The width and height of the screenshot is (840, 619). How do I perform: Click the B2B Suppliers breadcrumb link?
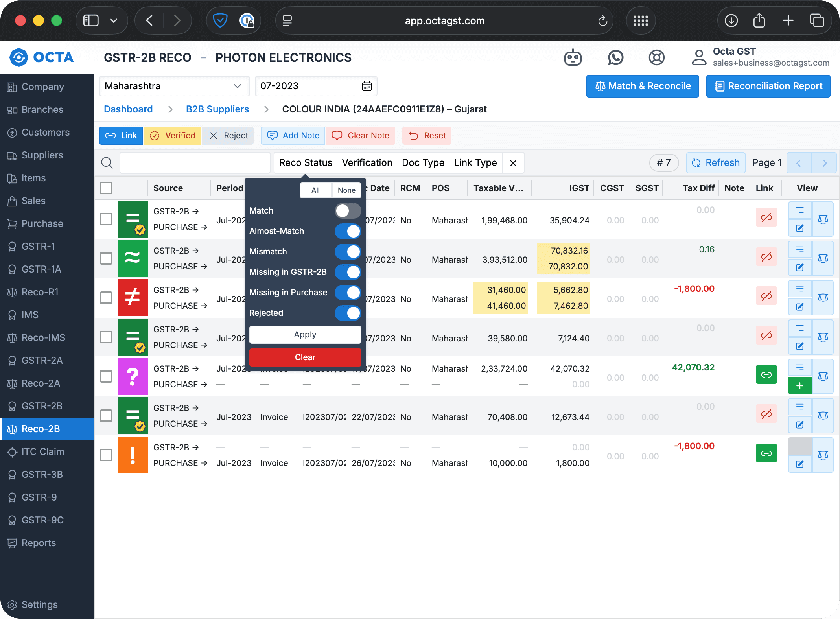[x=217, y=109]
